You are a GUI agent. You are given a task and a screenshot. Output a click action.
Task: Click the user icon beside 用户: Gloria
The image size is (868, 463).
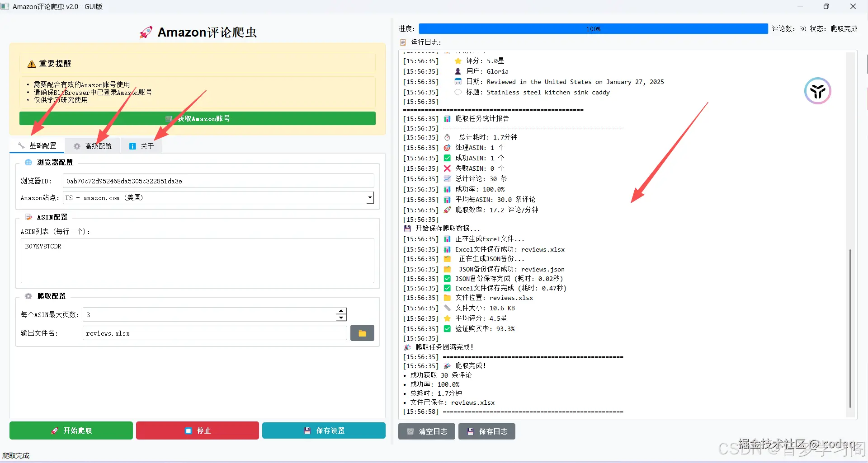[x=458, y=71]
